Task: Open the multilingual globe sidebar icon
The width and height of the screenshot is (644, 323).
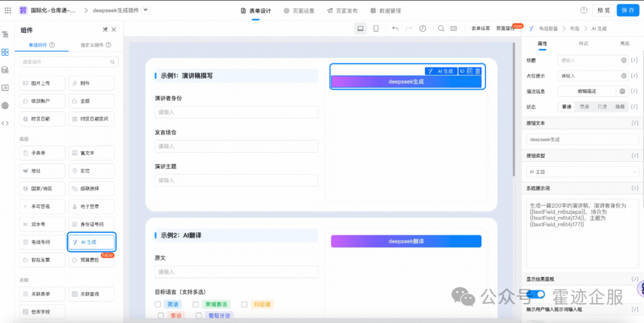Action: [x=5, y=105]
